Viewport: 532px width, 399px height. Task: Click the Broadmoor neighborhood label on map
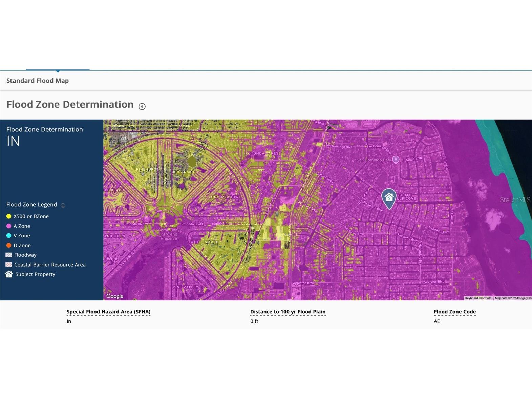click(185, 172)
